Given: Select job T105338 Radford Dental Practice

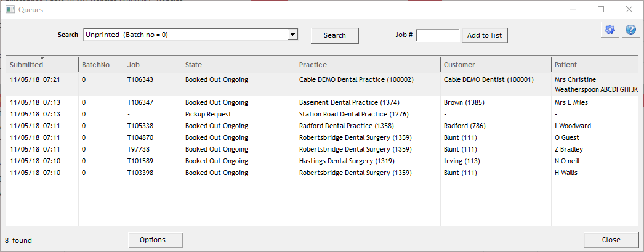Looking at the screenshot, I should [140, 126].
